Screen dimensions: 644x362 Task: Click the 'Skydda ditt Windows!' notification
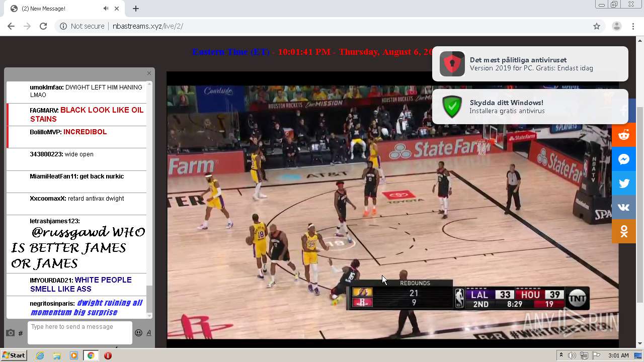point(530,107)
